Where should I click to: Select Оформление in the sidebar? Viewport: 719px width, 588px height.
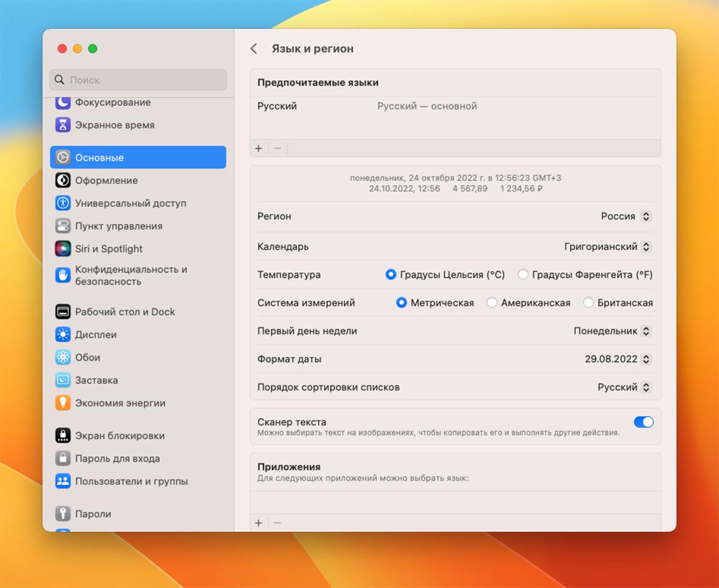point(138,180)
